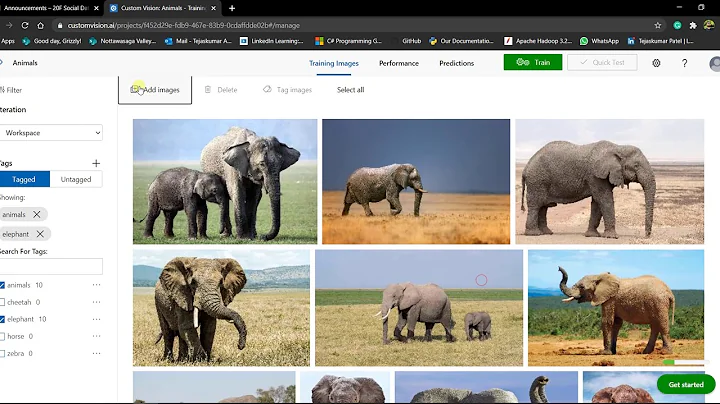Open the WhatsApp bookmark

point(599,41)
